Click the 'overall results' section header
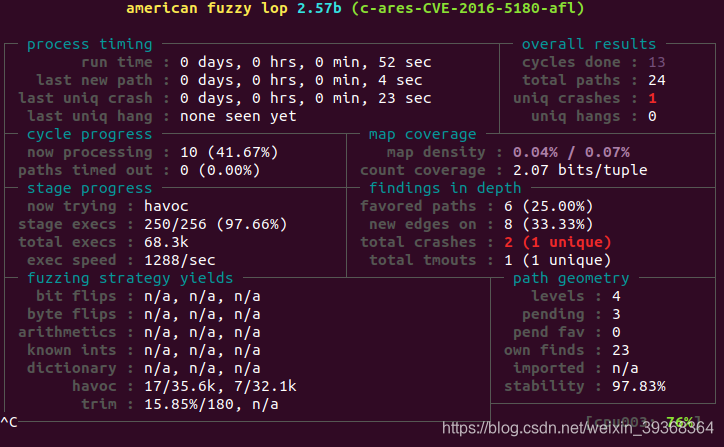Viewport: 724px width, 447px height. pos(589,44)
